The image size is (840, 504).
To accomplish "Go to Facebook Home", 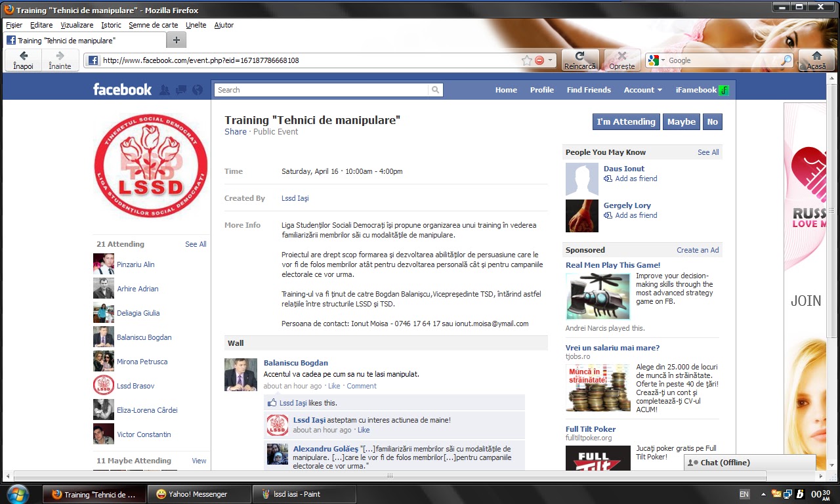I will (506, 90).
